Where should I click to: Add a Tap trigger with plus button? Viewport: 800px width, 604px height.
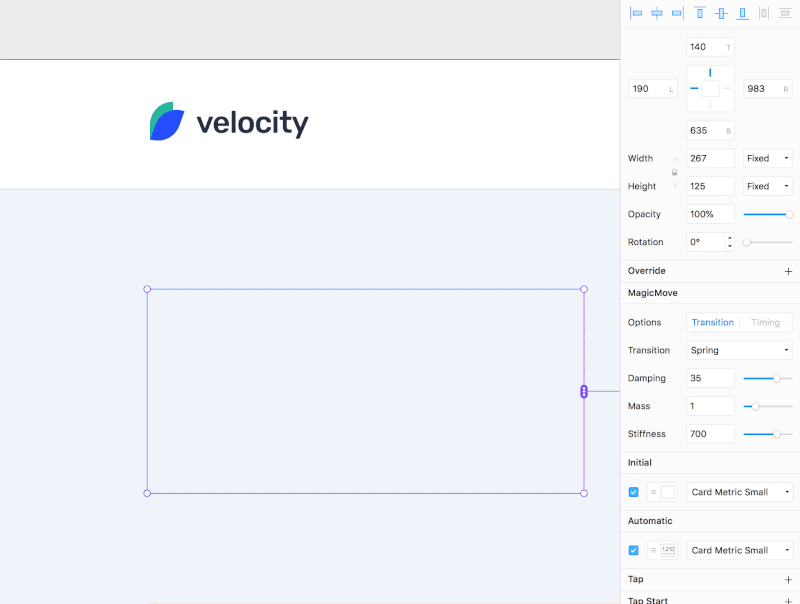coord(788,580)
